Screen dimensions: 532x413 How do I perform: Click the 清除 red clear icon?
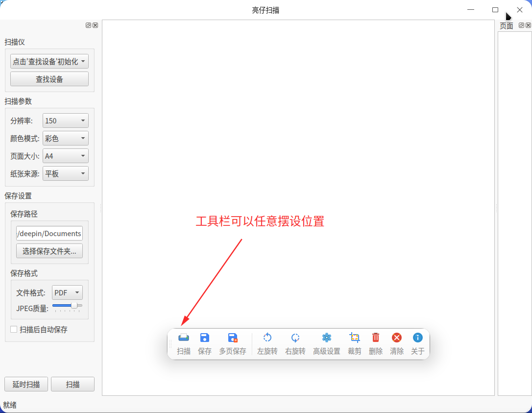(397, 338)
